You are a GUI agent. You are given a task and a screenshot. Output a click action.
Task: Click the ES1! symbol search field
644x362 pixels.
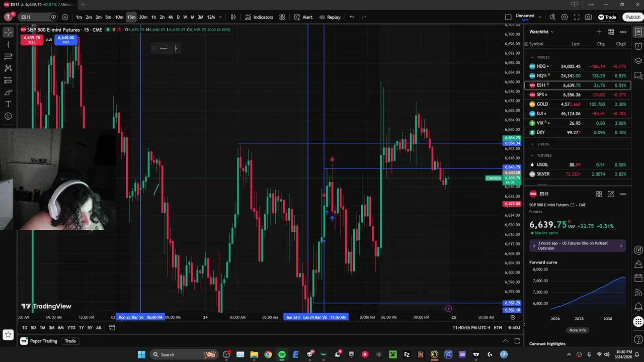(38, 17)
